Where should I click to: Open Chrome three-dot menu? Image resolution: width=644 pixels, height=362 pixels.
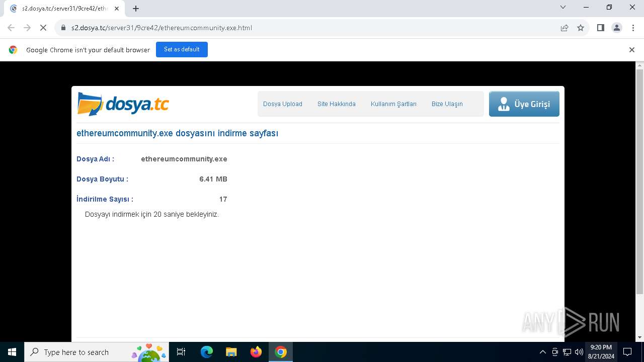(x=632, y=28)
